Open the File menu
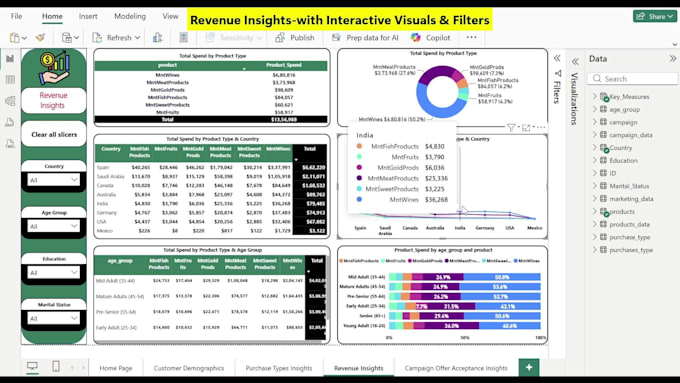 click(x=16, y=16)
